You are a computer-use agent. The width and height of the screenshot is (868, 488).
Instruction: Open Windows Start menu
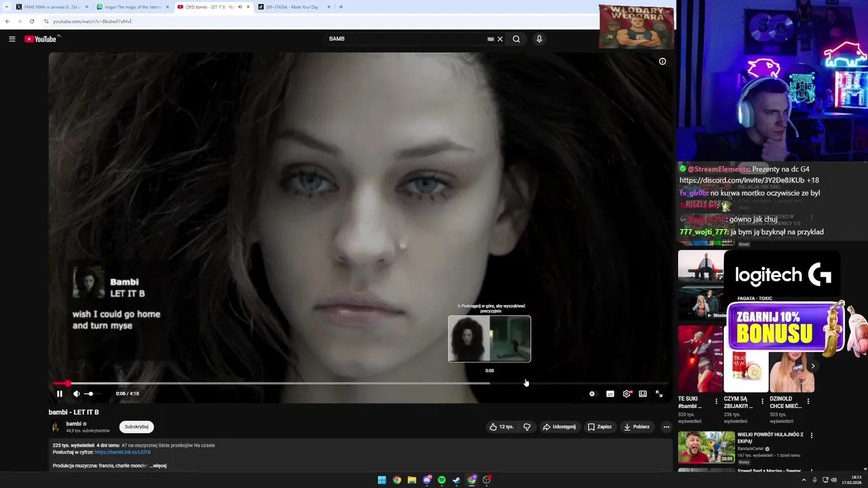click(382, 480)
